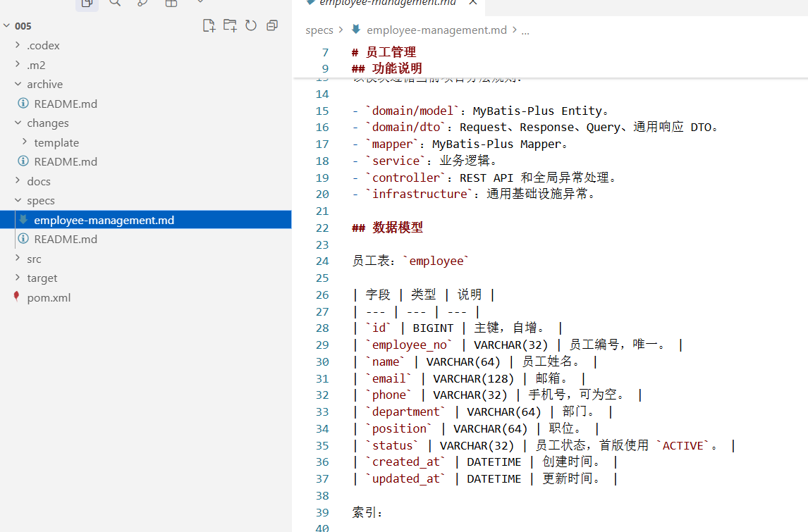Open README.md under archive folder
Image resolution: width=808 pixels, height=532 pixels.
66,104
